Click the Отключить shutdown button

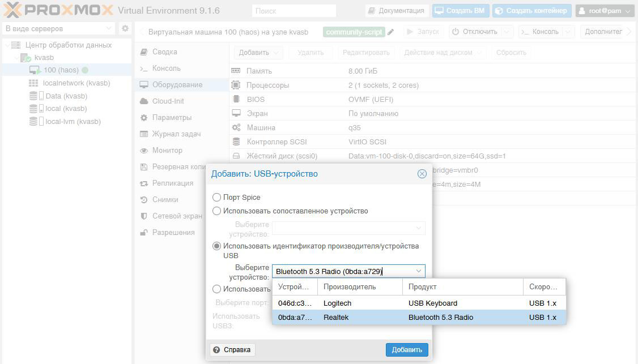tap(475, 31)
